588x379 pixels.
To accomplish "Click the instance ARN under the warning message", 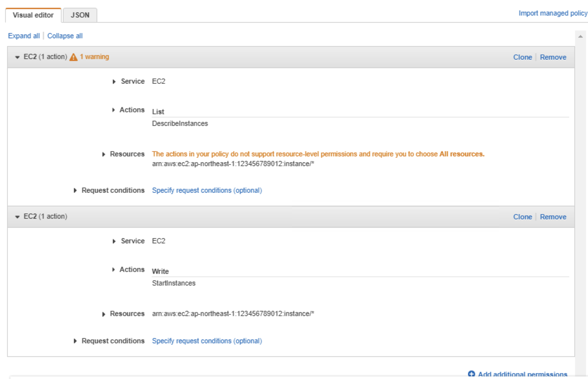I will click(x=233, y=163).
